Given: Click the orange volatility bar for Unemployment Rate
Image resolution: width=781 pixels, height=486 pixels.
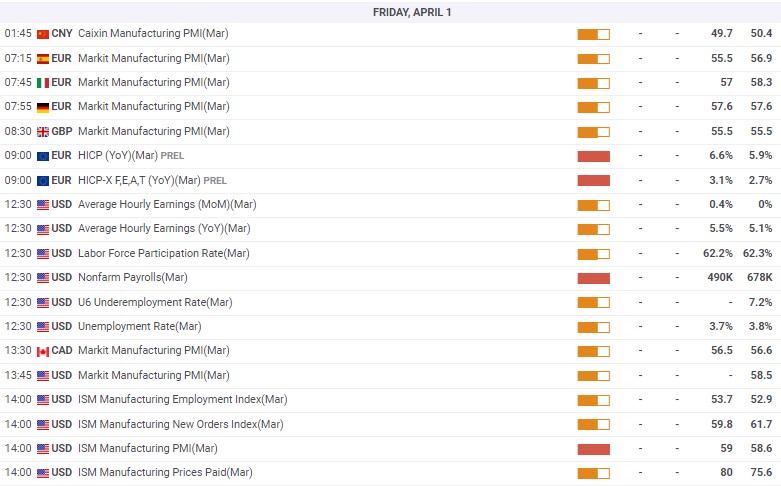Looking at the screenshot, I should [x=594, y=327].
